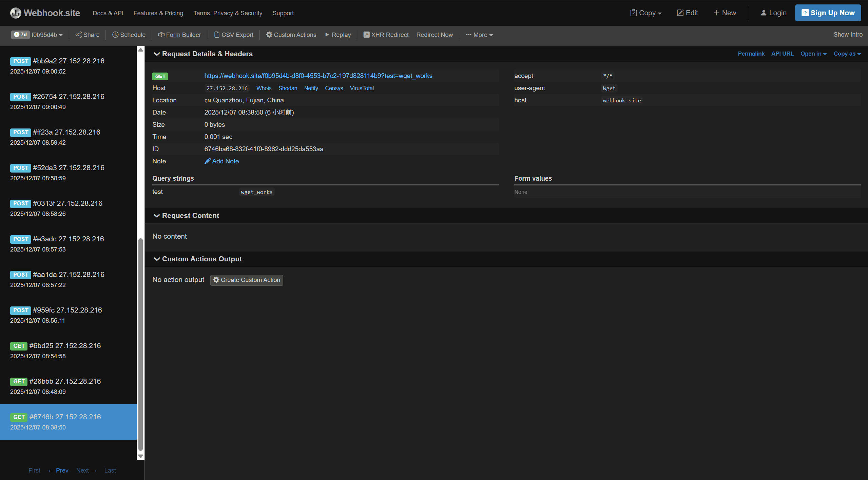Collapse Request Details & Headers section
The width and height of the screenshot is (868, 480).
[157, 54]
